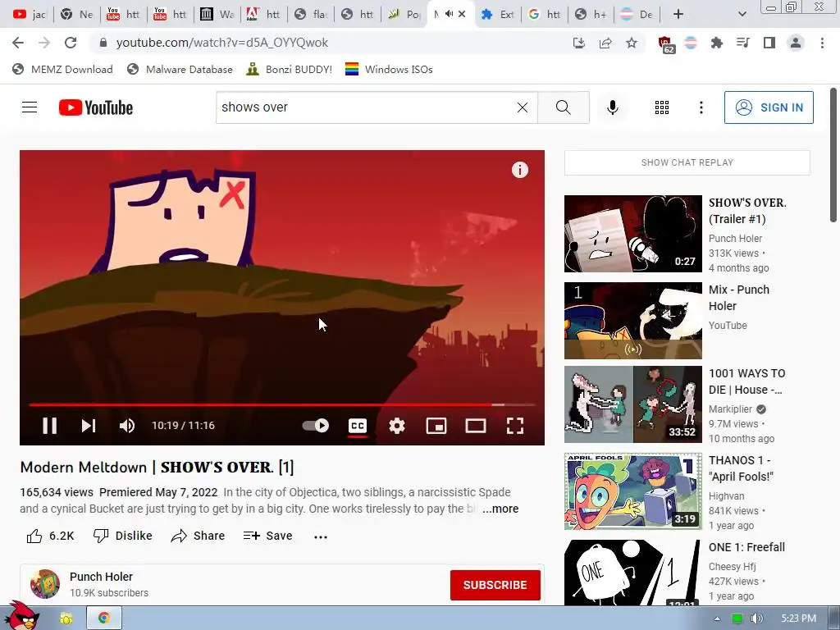Open Punch Holer channel name link
Image resolution: width=840 pixels, height=630 pixels.
pos(101,577)
